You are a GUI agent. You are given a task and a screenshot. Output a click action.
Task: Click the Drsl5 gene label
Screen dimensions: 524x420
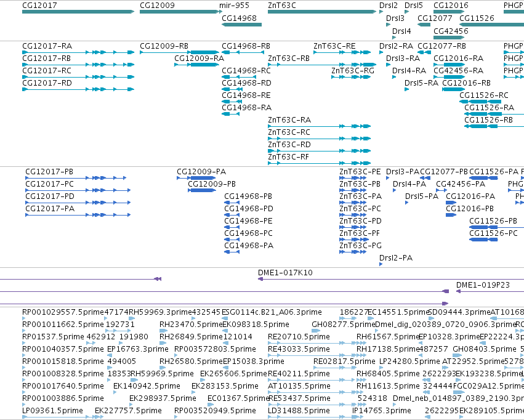tap(413, 6)
